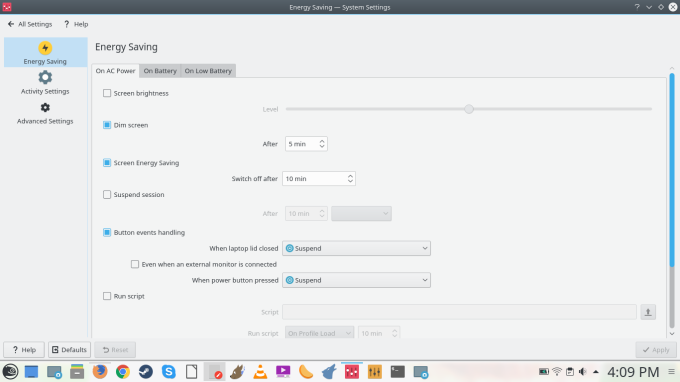Show hidden system tray icons
The image size is (680, 382).
[x=596, y=372]
